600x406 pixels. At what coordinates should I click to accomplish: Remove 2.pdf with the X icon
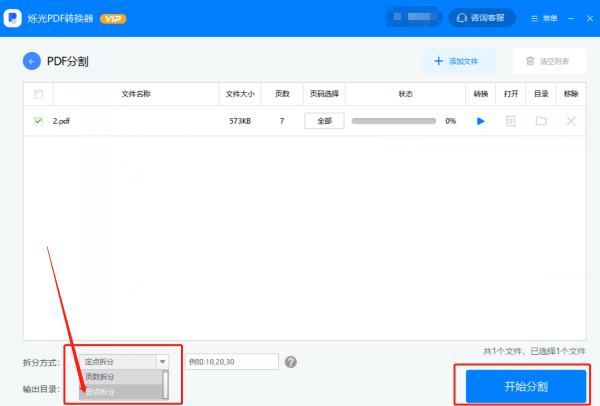[x=571, y=121]
